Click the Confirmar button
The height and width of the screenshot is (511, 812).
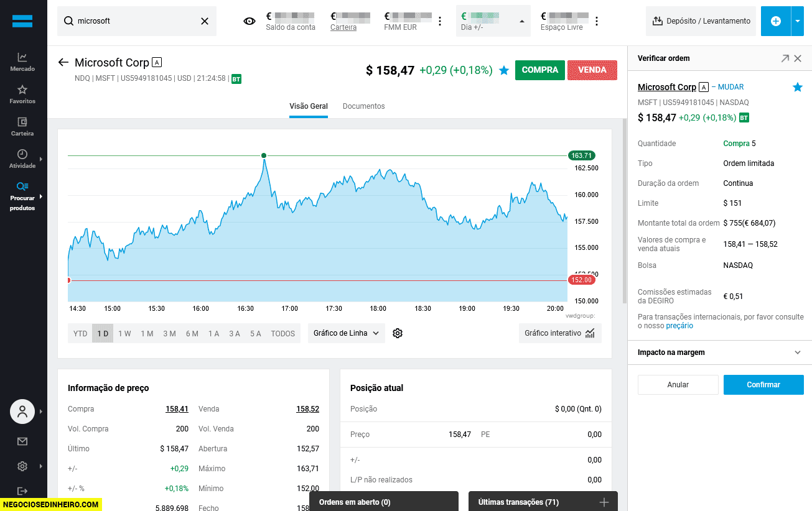pyautogui.click(x=763, y=385)
